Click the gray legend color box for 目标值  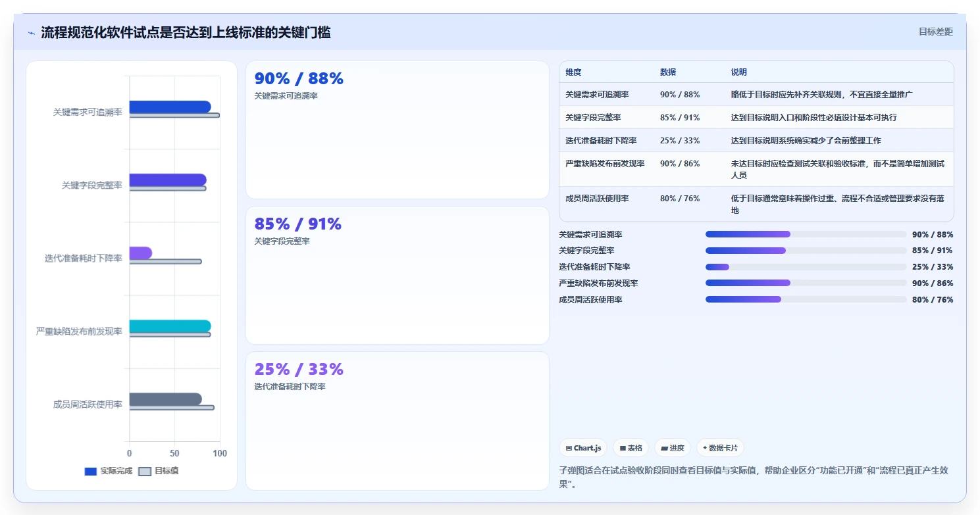click(x=145, y=471)
